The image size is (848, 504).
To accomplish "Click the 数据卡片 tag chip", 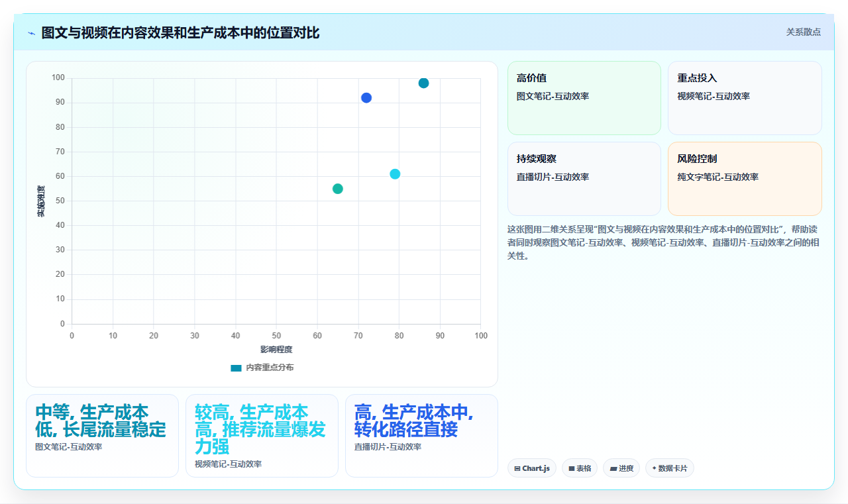I will [670, 468].
